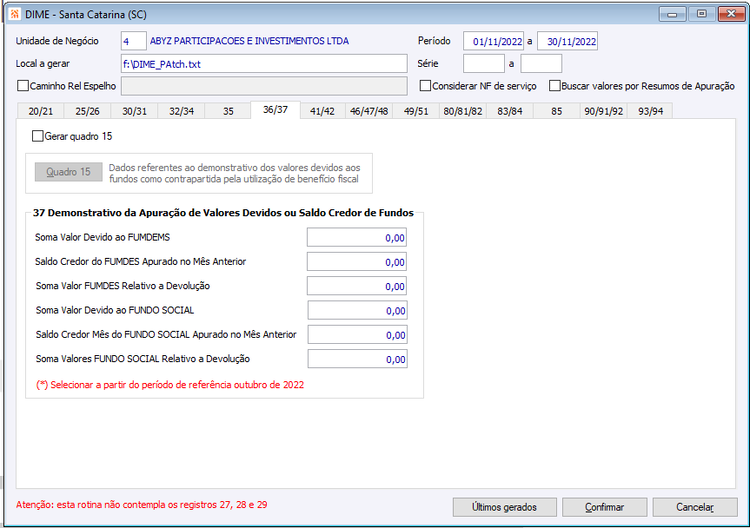This screenshot has width=750, height=528.
Task: Select the 36/37 tab
Action: pos(276,110)
